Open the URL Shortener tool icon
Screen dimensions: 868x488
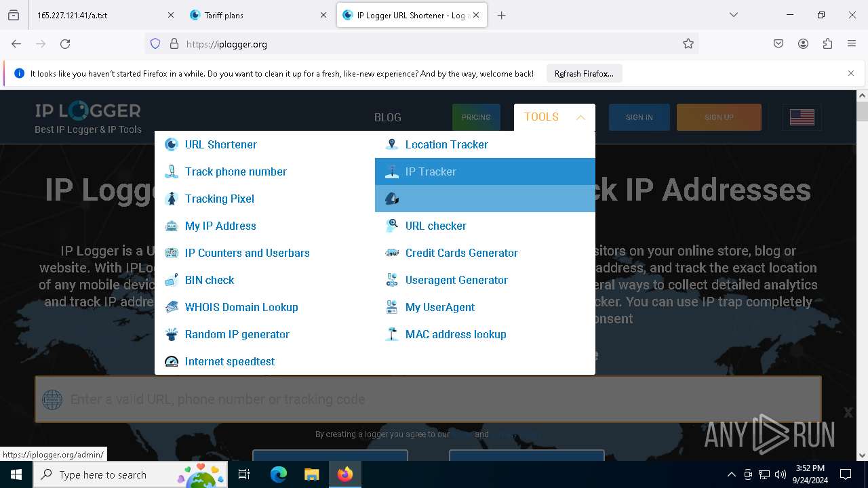(x=172, y=144)
